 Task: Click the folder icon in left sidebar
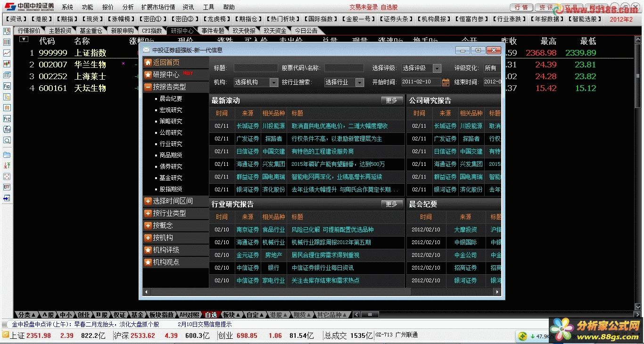coord(7,155)
